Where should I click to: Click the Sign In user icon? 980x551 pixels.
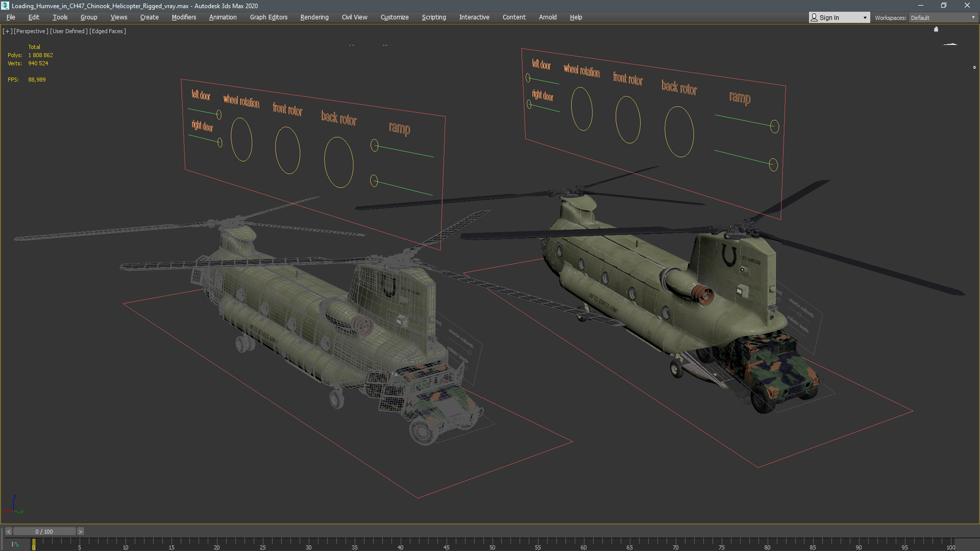pos(814,17)
